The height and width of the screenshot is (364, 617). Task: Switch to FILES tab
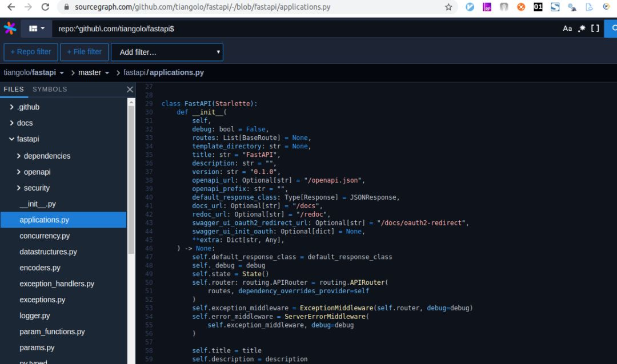click(14, 89)
